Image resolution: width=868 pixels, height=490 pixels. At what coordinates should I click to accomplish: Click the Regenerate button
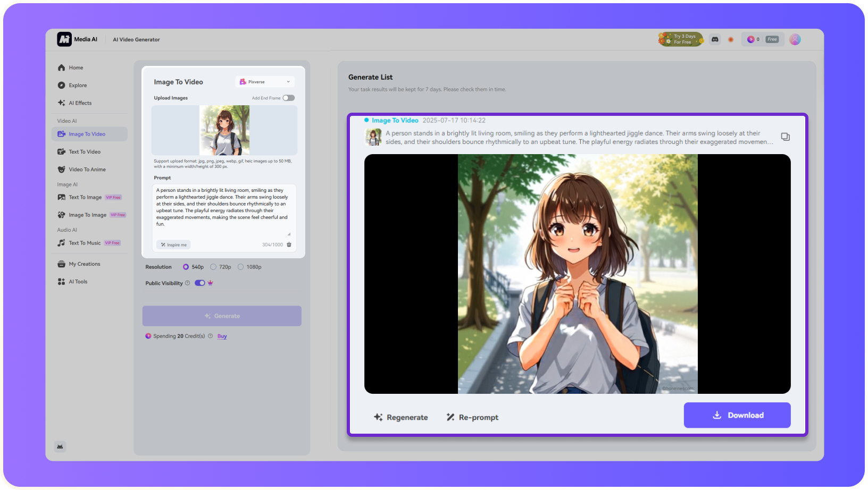400,417
